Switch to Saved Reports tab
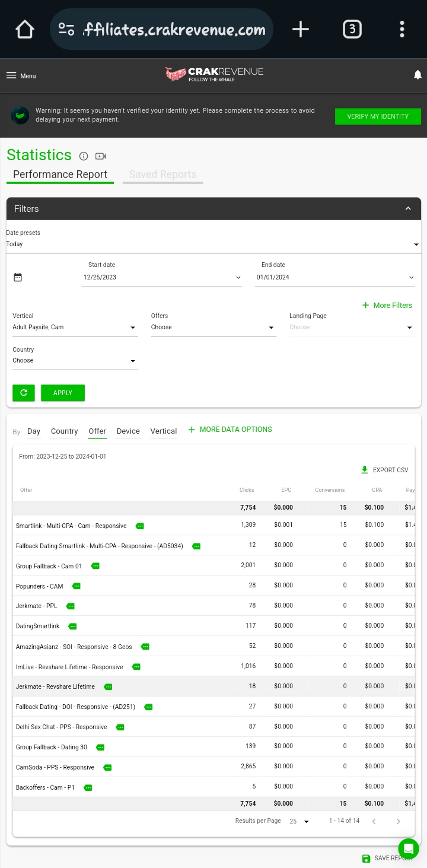 tap(162, 174)
